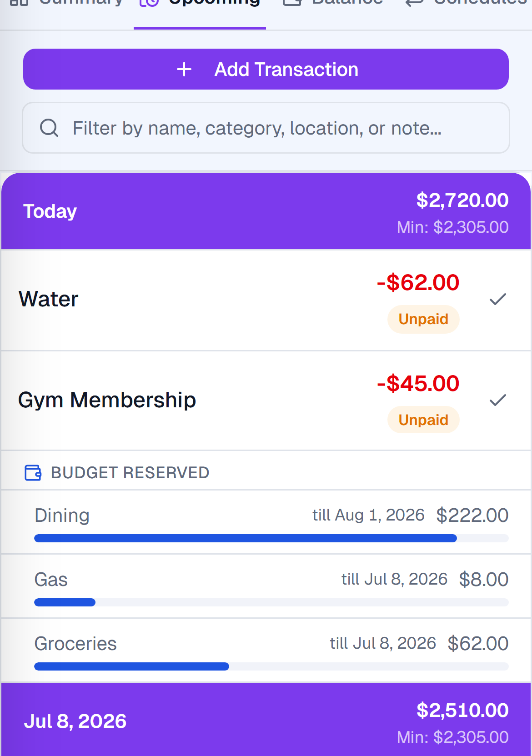Click the Upcoming tab clock icon

(149, 2)
